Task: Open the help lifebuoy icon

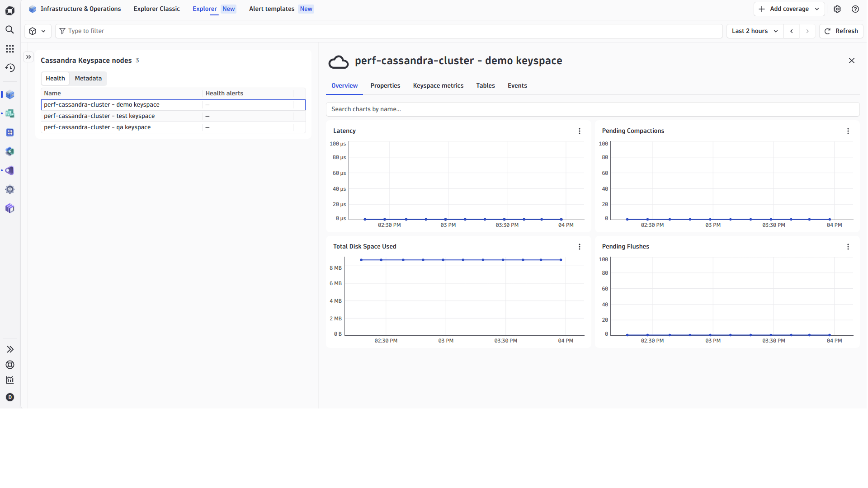Action: click(10, 365)
